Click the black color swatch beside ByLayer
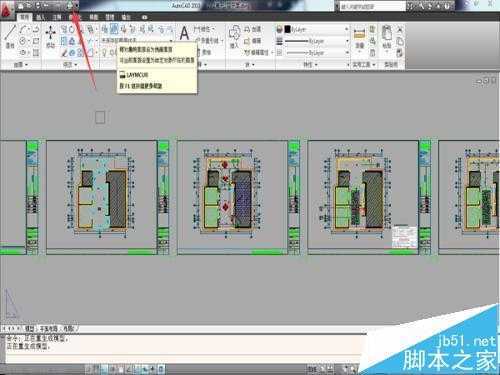Screen dimensions: 500x375 click(288, 29)
